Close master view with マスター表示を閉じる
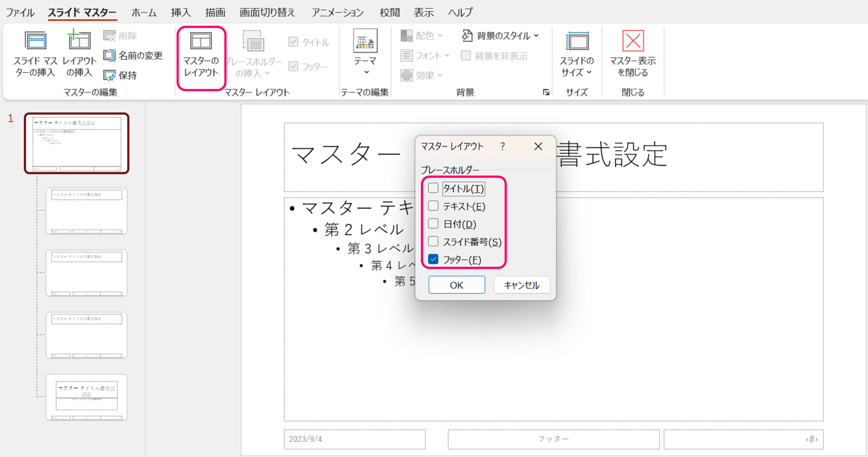 [x=632, y=53]
